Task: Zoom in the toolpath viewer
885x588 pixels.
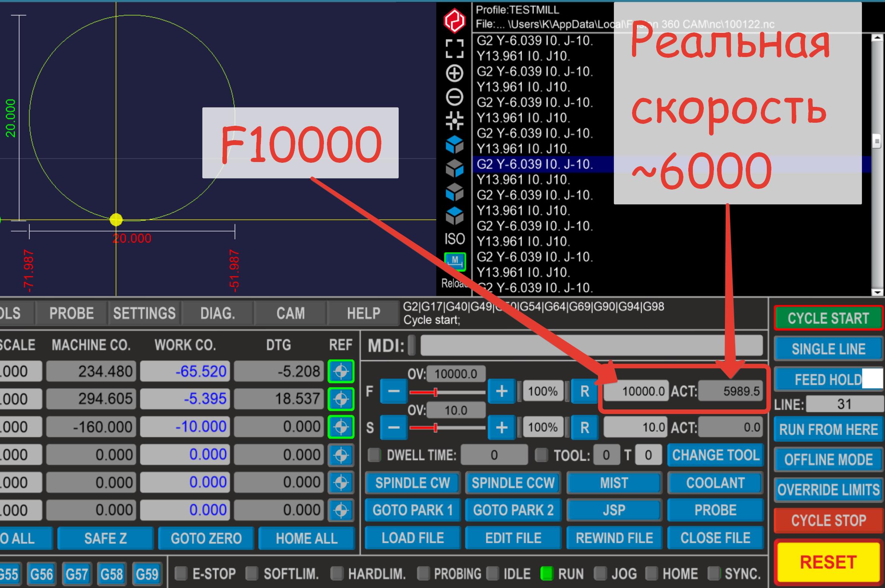Action: [x=454, y=73]
